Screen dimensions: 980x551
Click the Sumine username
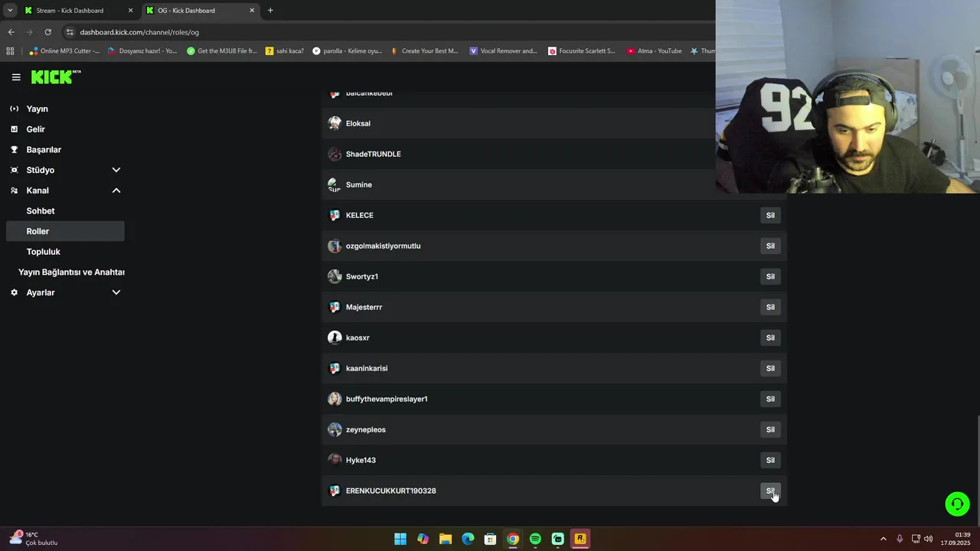(358, 184)
